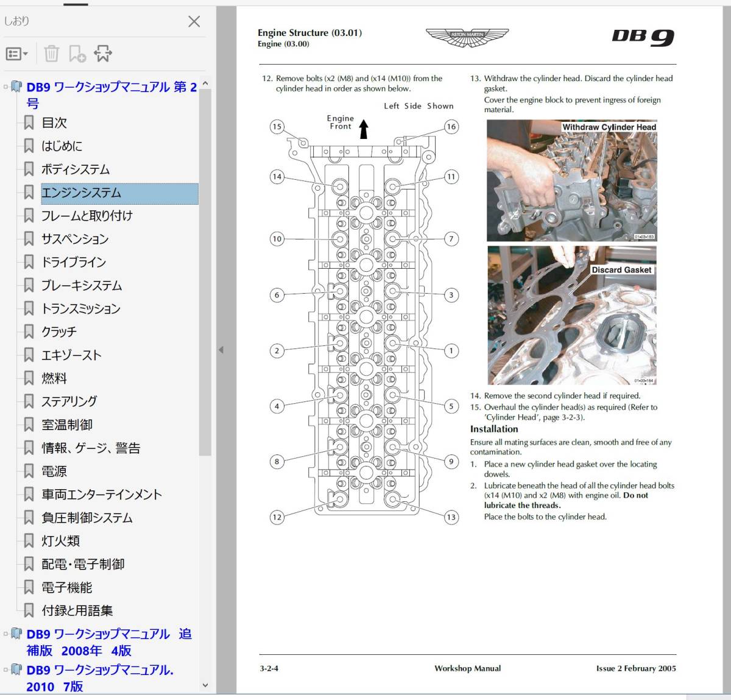Click bolt number 15 in the diagram
Screen dimensions: 731x700
(x=277, y=127)
